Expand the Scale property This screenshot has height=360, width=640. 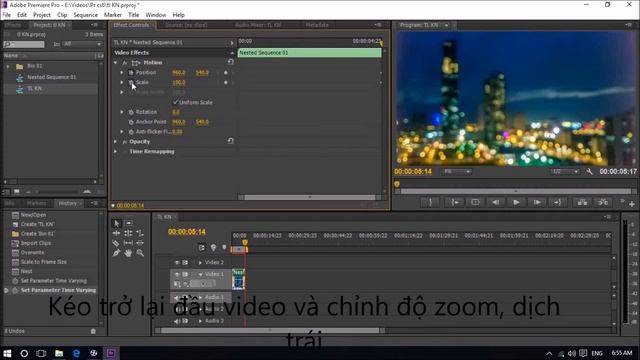(x=122, y=82)
